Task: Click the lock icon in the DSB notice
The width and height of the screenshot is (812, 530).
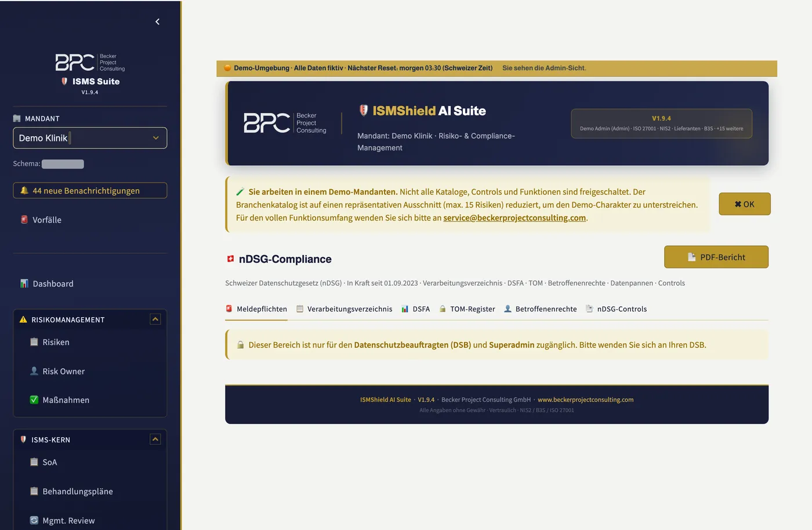Action: click(240, 345)
